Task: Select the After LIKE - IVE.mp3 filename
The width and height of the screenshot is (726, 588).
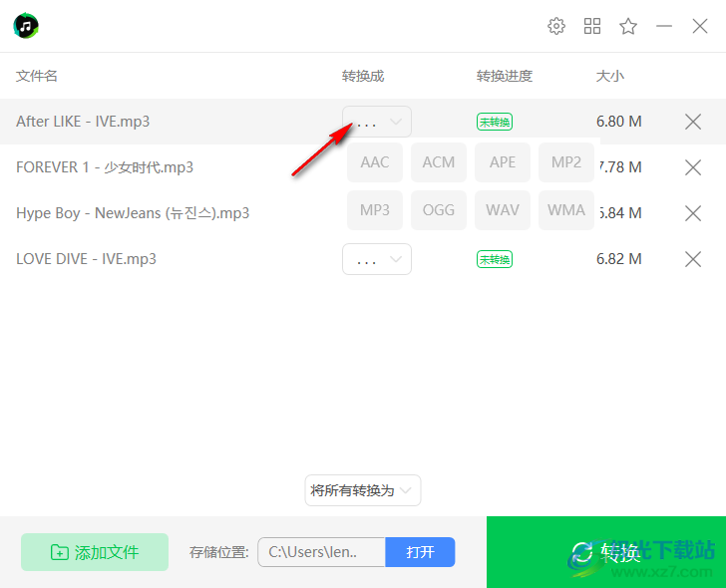Action: click(x=83, y=122)
